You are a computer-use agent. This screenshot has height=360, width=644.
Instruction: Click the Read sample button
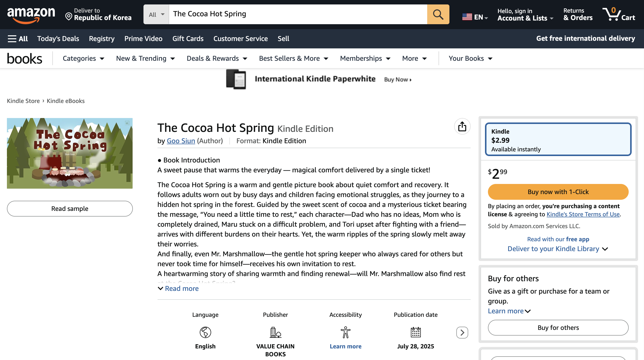(x=70, y=208)
